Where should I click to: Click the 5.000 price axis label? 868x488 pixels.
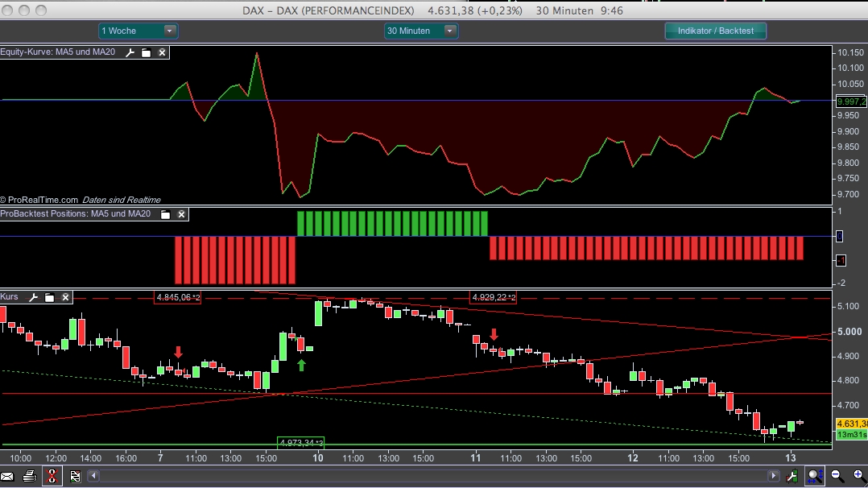coord(849,332)
